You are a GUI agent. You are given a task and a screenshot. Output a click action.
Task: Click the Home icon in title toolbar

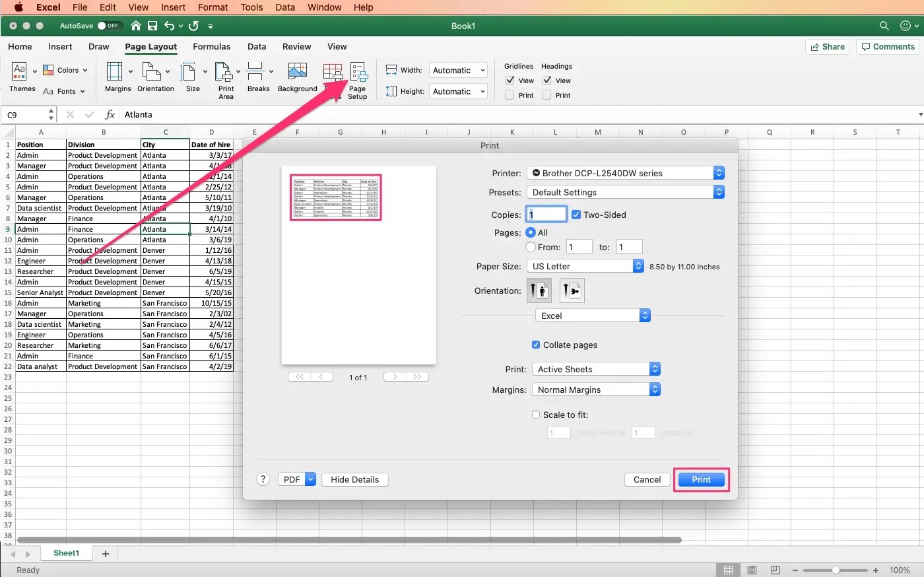tap(136, 26)
